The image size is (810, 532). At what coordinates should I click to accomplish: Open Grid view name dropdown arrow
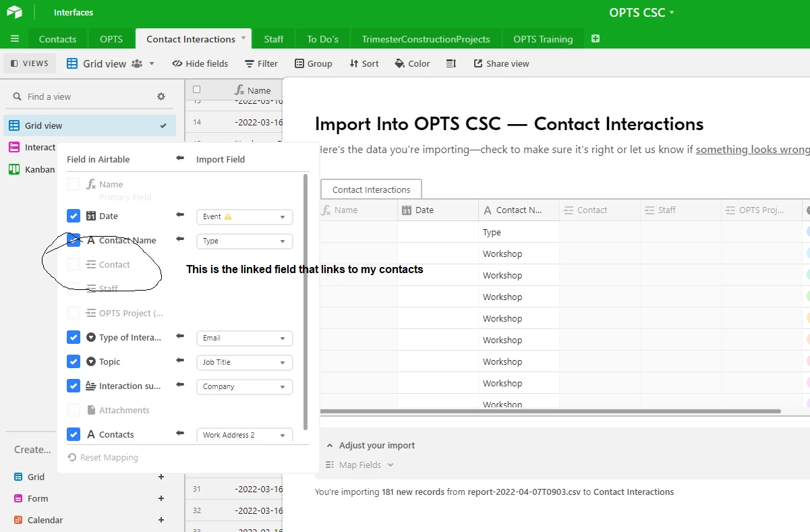point(152,63)
